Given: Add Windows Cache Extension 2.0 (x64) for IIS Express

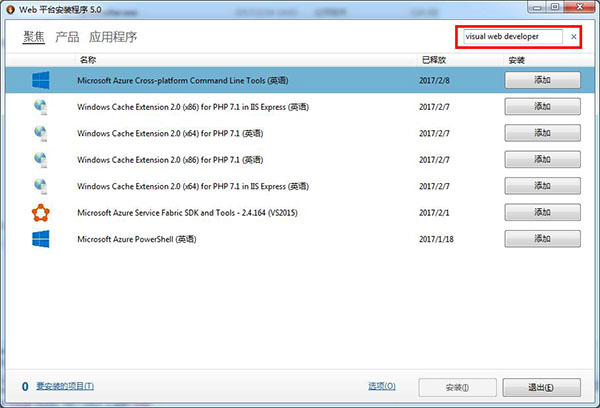Looking at the screenshot, I should click(542, 186).
